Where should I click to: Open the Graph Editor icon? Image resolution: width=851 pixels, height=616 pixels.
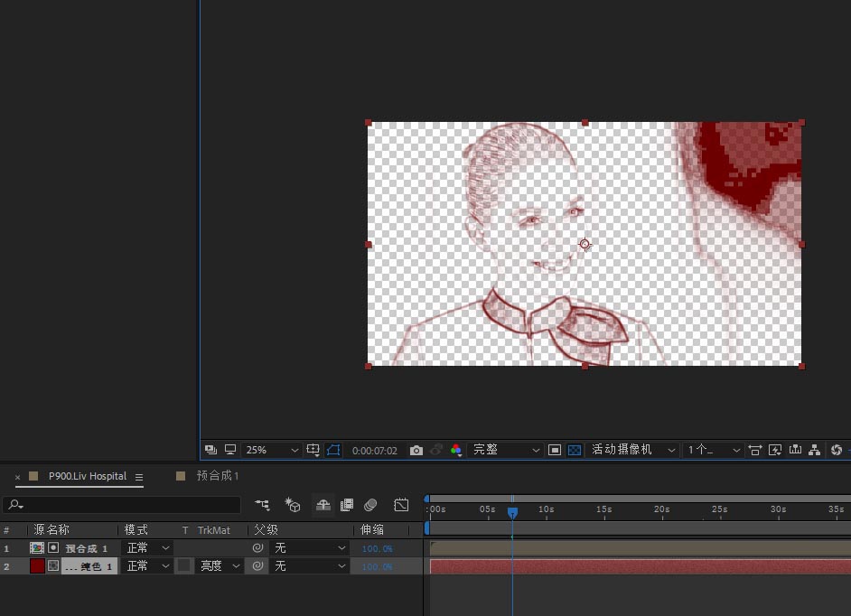[x=402, y=505]
